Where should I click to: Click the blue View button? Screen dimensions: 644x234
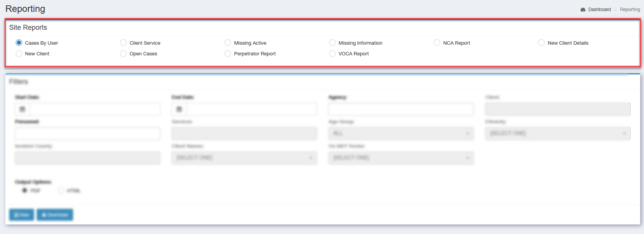tap(21, 215)
